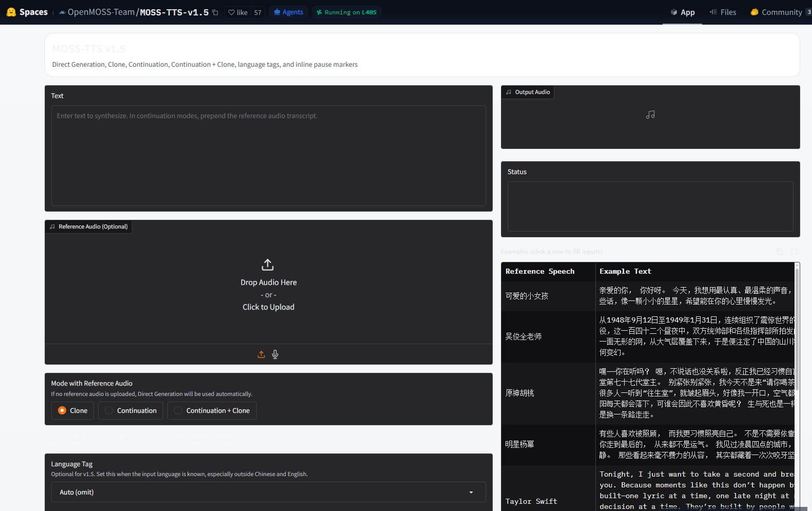Click the example text starting 从1948年9月12日
Viewport: 812px width, 511px height.
click(x=695, y=336)
